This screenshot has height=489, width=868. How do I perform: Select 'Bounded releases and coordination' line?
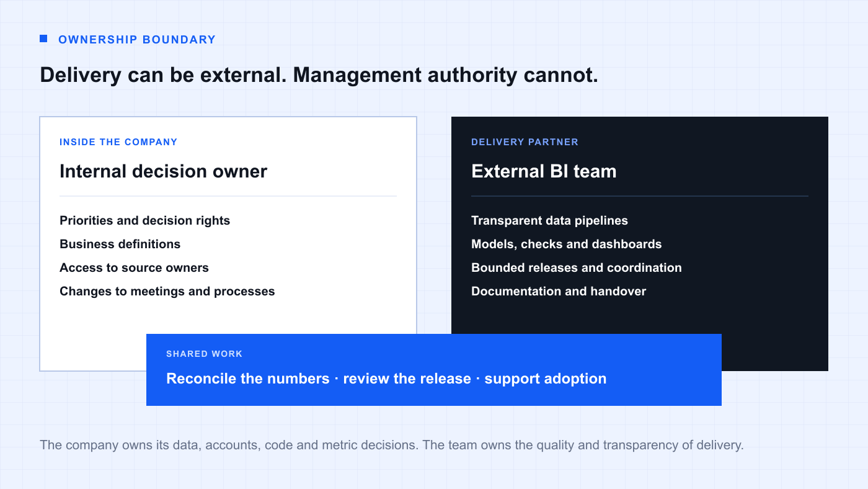coord(576,268)
